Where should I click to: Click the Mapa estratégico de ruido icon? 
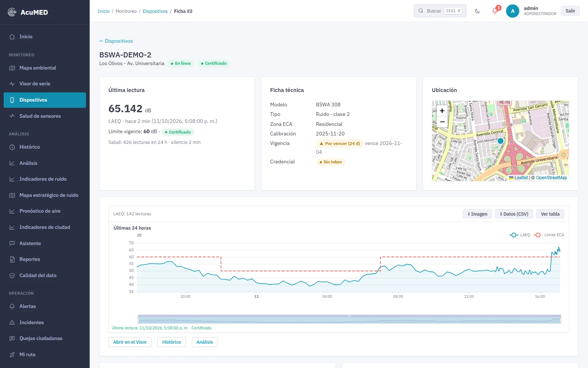click(12, 195)
